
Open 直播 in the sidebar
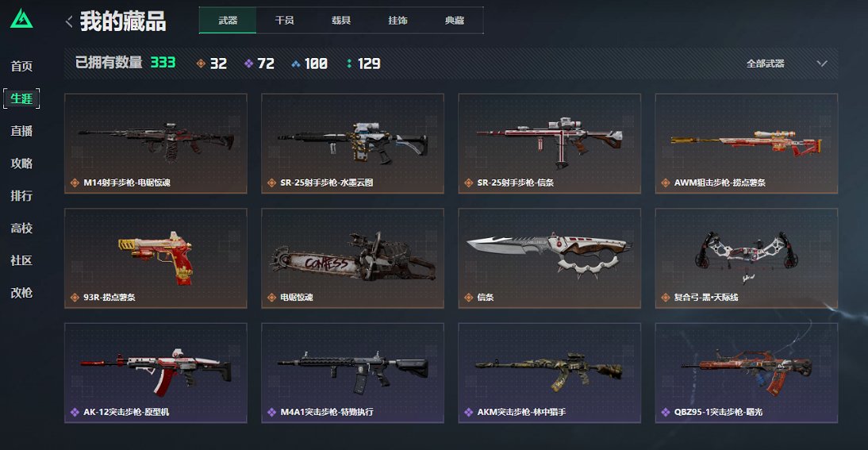pyautogui.click(x=21, y=131)
